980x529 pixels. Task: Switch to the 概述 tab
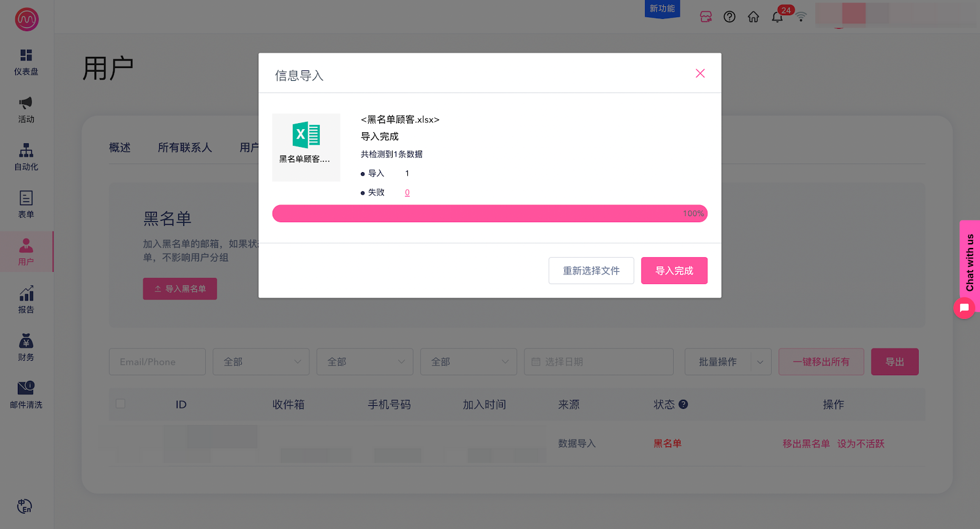point(120,148)
